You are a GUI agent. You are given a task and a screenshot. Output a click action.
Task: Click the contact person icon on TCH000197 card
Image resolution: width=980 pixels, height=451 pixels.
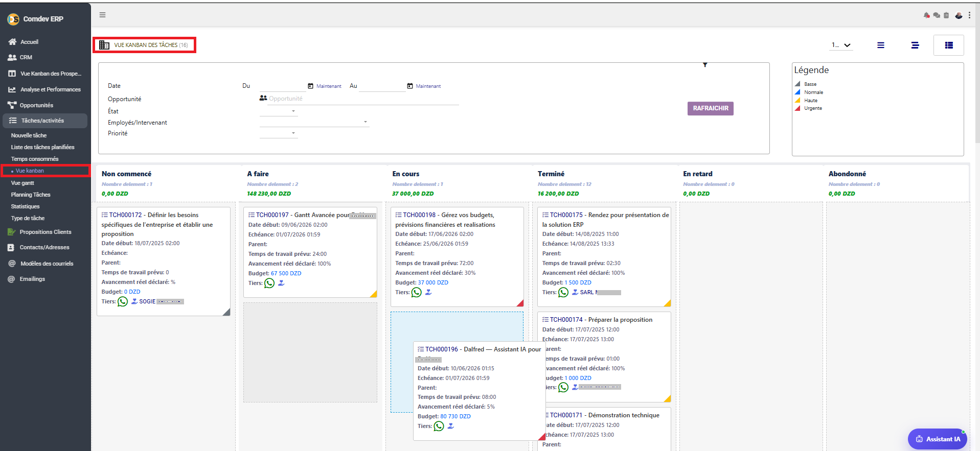[281, 283]
